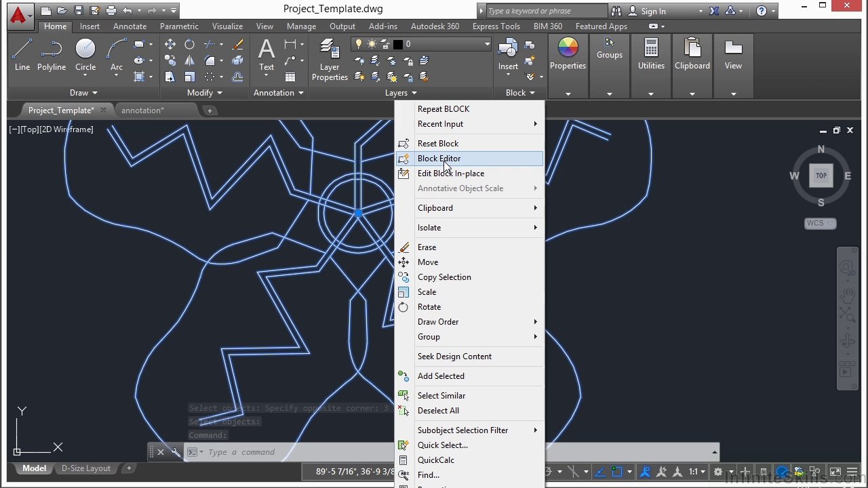Click the Erase icon in context menu
Image resolution: width=868 pixels, height=488 pixels.
click(x=403, y=247)
